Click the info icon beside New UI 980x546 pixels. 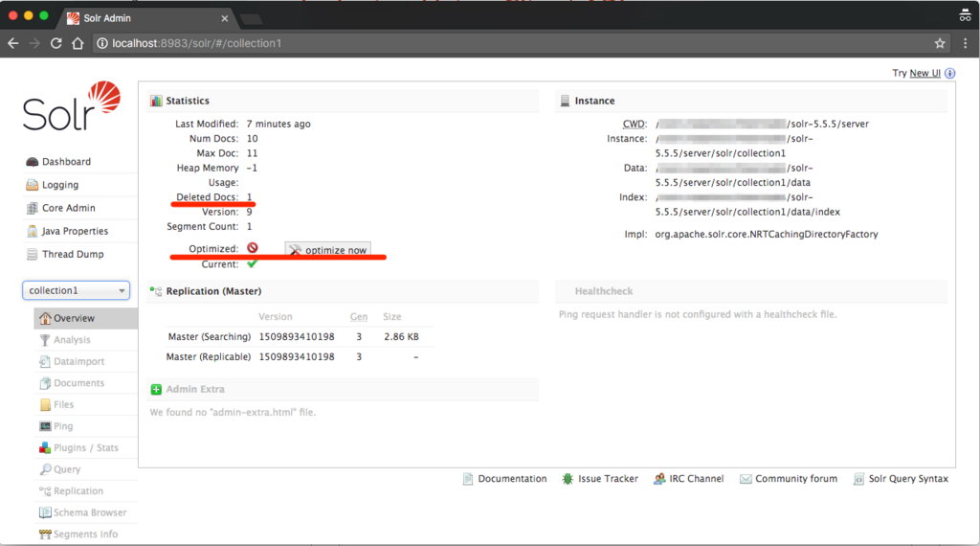pyautogui.click(x=950, y=73)
